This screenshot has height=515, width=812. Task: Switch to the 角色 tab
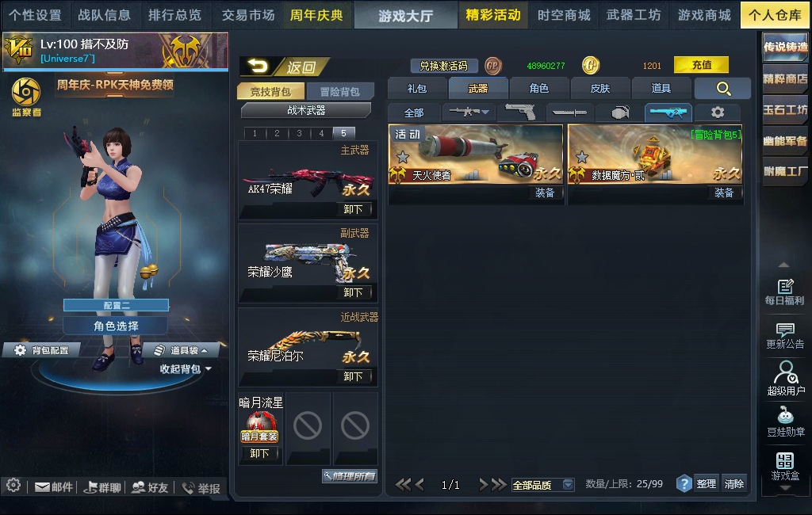(x=539, y=89)
